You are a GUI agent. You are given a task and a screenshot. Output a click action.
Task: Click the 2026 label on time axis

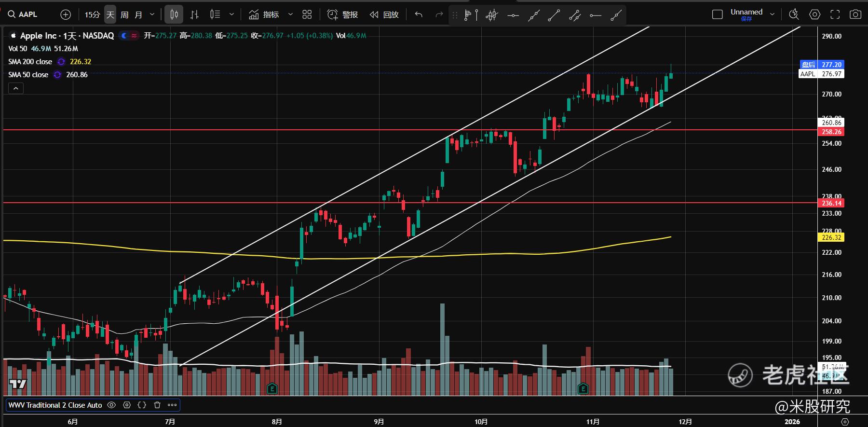tap(792, 422)
